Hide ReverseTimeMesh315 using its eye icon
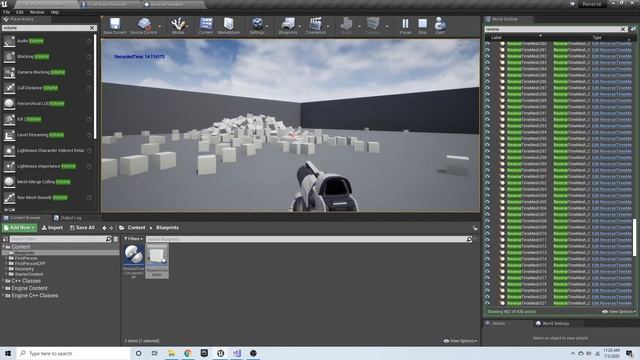This screenshot has height=360, width=640. tap(487, 265)
